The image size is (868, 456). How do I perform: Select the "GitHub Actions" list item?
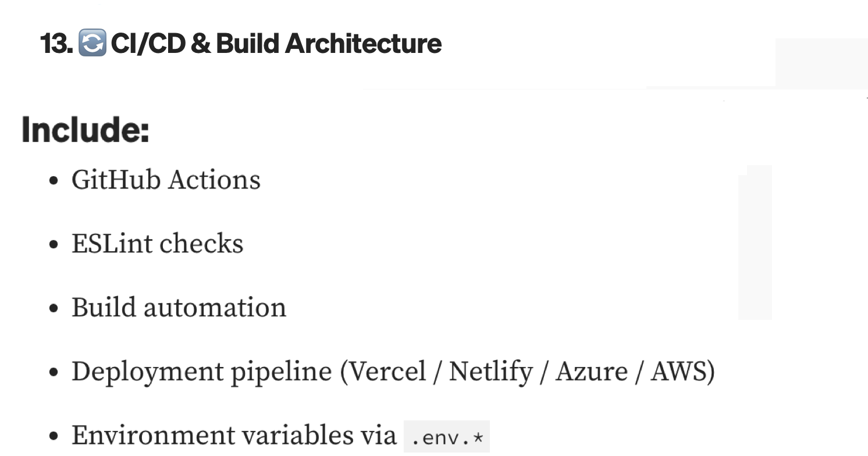pyautogui.click(x=166, y=180)
